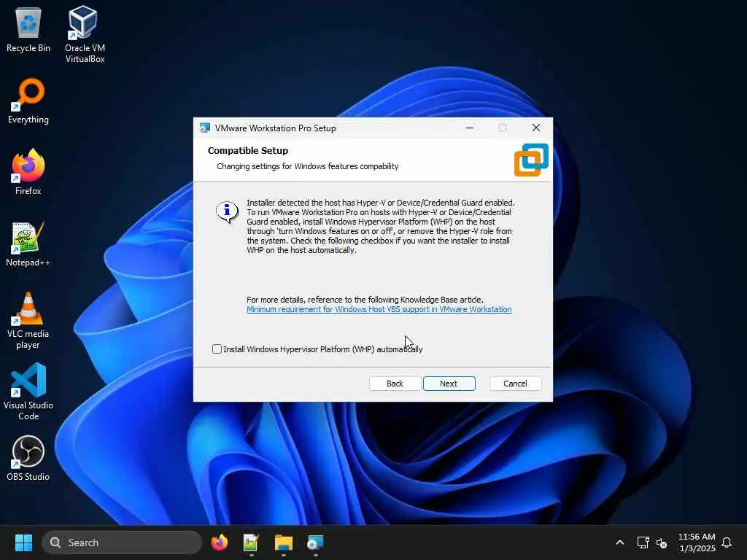Open File Explorer from the taskbar
Image resolution: width=747 pixels, height=560 pixels.
284,542
